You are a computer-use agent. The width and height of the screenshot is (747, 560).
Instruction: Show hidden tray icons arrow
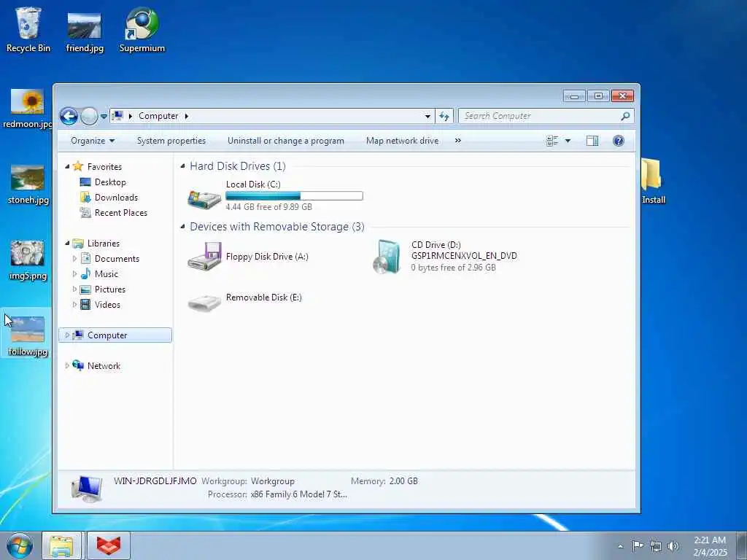tap(620, 546)
